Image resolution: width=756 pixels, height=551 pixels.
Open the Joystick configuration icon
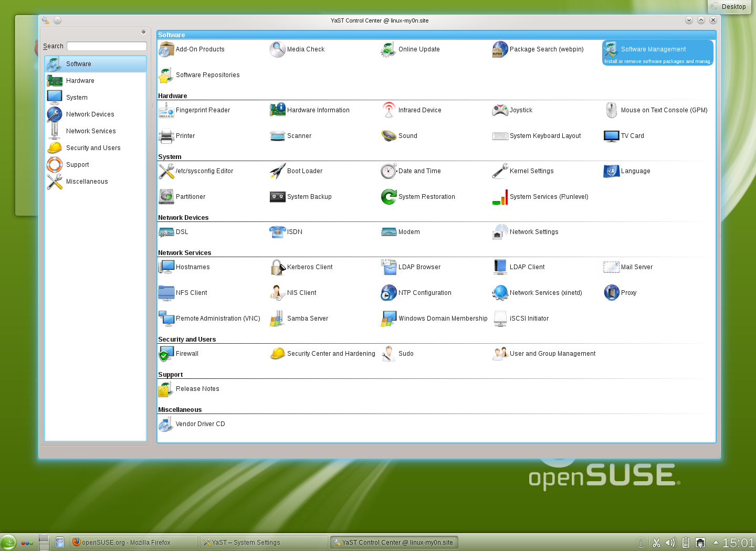tap(500, 110)
